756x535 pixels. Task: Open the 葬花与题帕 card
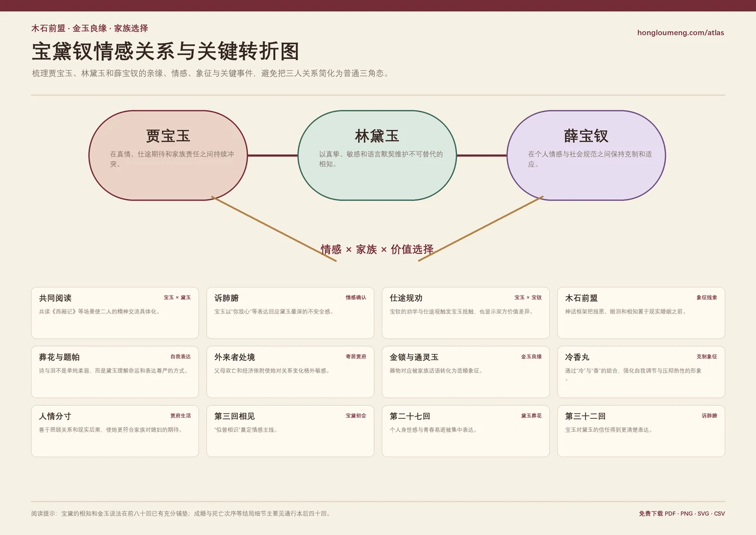[115, 372]
